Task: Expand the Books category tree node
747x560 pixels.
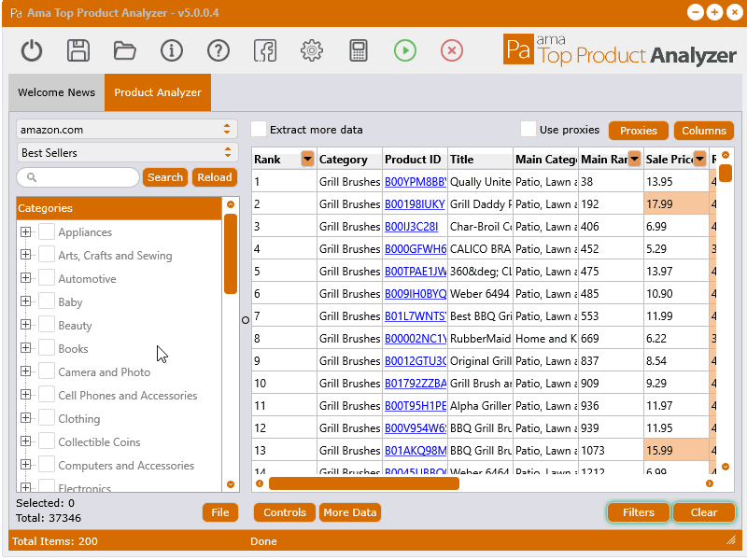Action: coord(26,348)
